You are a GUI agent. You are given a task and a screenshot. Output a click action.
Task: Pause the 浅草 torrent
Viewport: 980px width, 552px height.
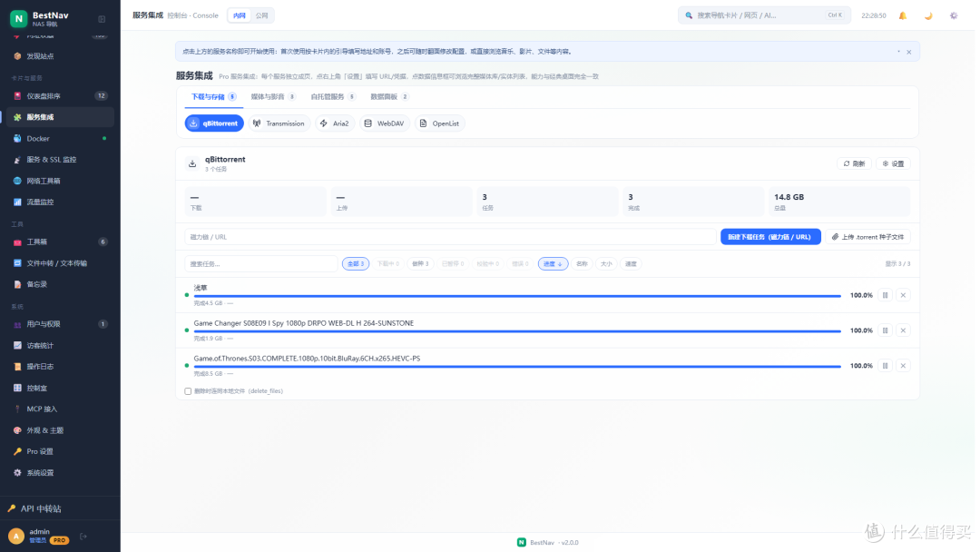click(x=885, y=295)
